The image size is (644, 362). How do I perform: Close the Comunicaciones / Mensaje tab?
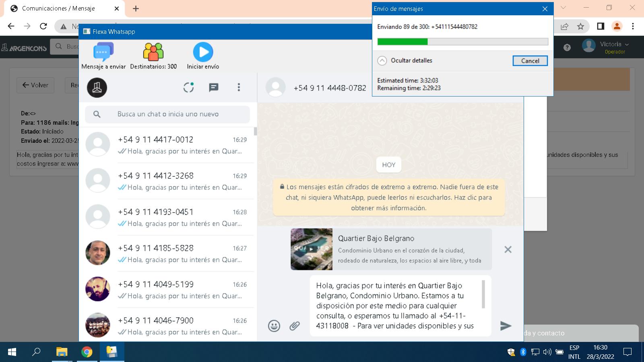117,8
